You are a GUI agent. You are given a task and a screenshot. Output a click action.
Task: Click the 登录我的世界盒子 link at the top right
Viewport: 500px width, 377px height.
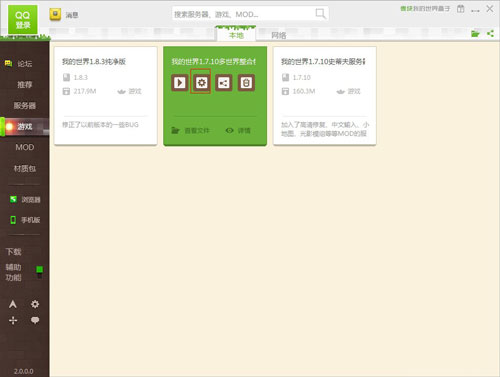click(425, 9)
